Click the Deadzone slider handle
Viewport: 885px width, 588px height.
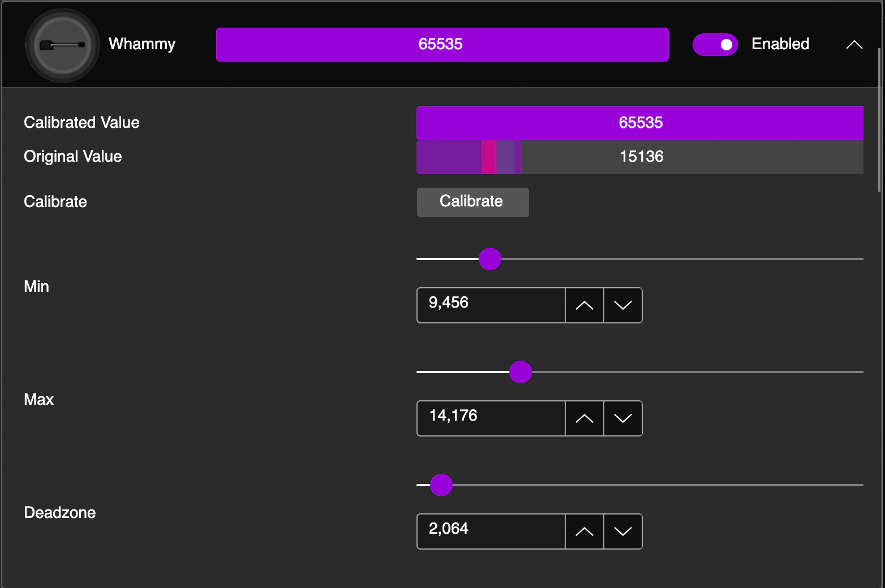click(441, 485)
